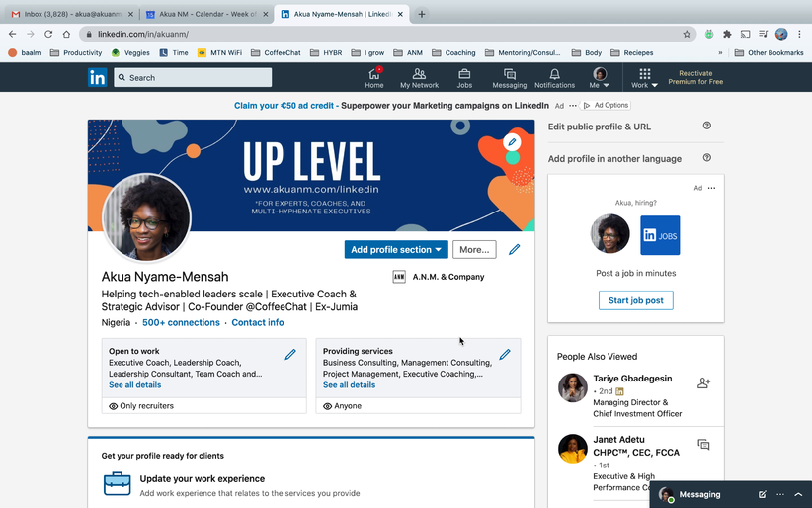Switch to the Akua NM Calendar tab
This screenshot has height=508, width=812.
(207, 14)
